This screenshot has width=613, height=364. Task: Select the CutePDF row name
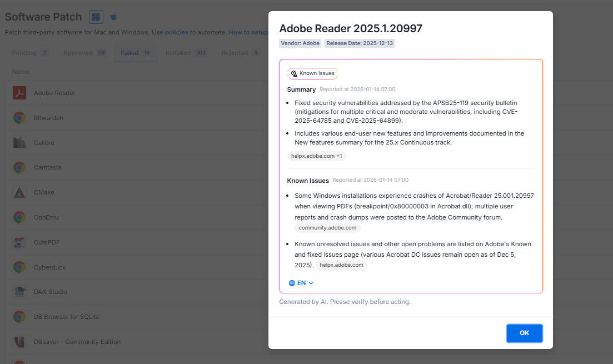click(x=47, y=242)
